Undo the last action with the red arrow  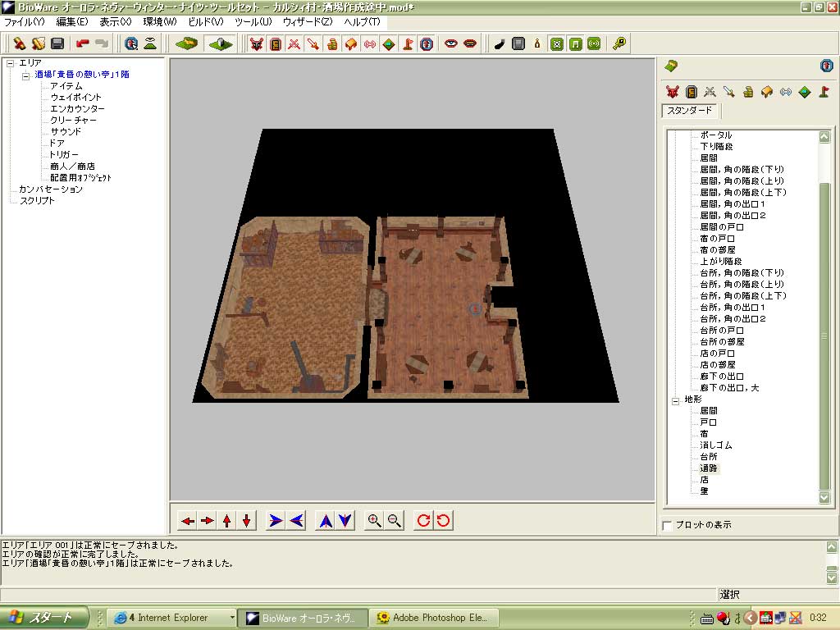point(83,43)
